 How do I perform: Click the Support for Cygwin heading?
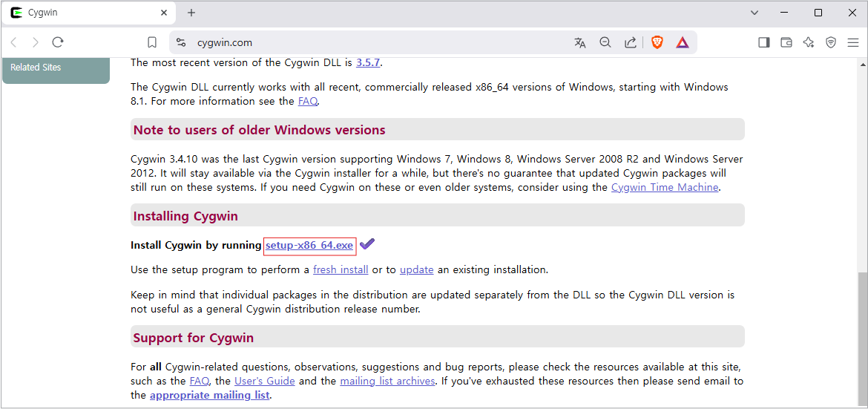(x=194, y=338)
